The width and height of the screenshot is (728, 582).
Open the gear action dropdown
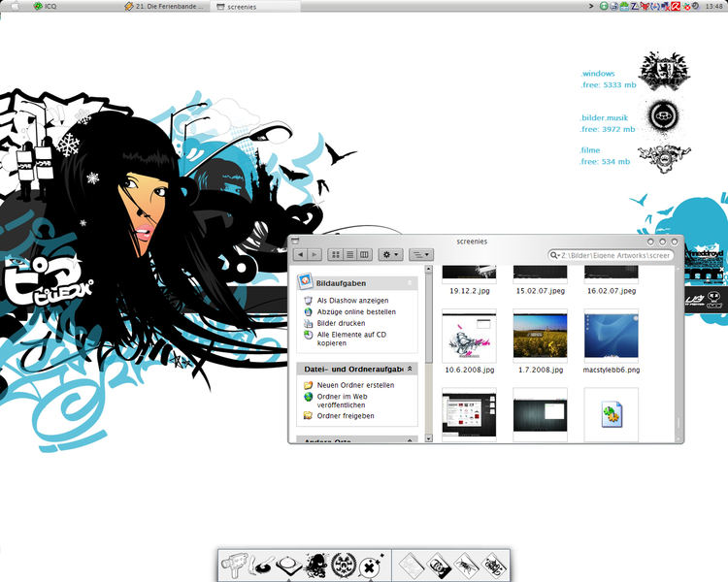[390, 254]
